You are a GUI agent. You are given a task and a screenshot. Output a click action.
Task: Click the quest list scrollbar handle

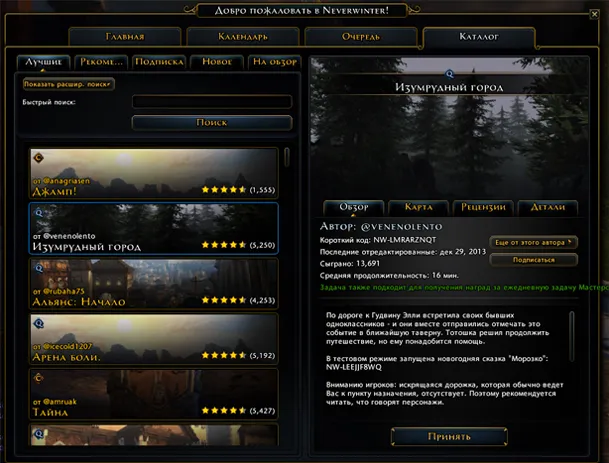pos(287,157)
